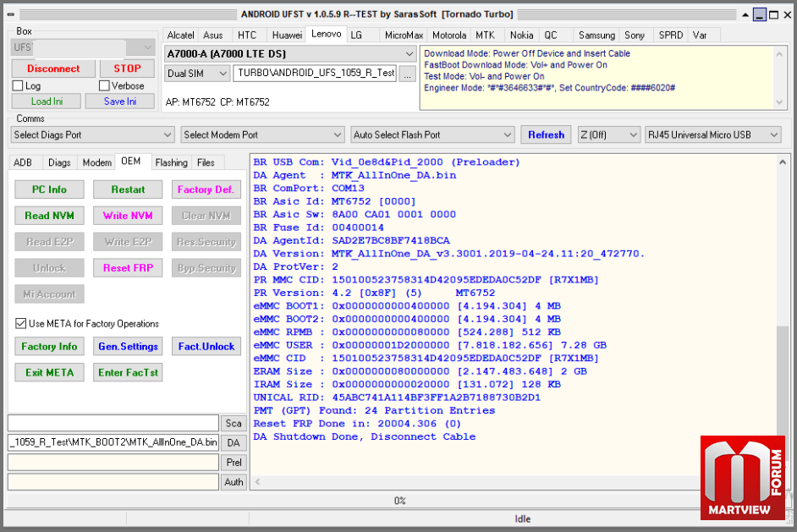Click the red STOP button
Screen dimensions: 797x532
(x=127, y=69)
